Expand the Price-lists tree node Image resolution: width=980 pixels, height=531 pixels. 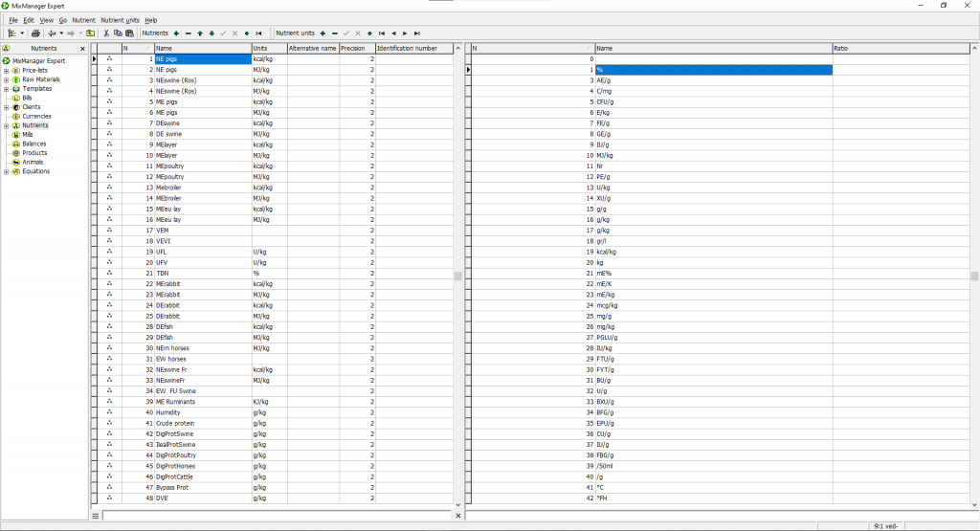tap(7, 71)
